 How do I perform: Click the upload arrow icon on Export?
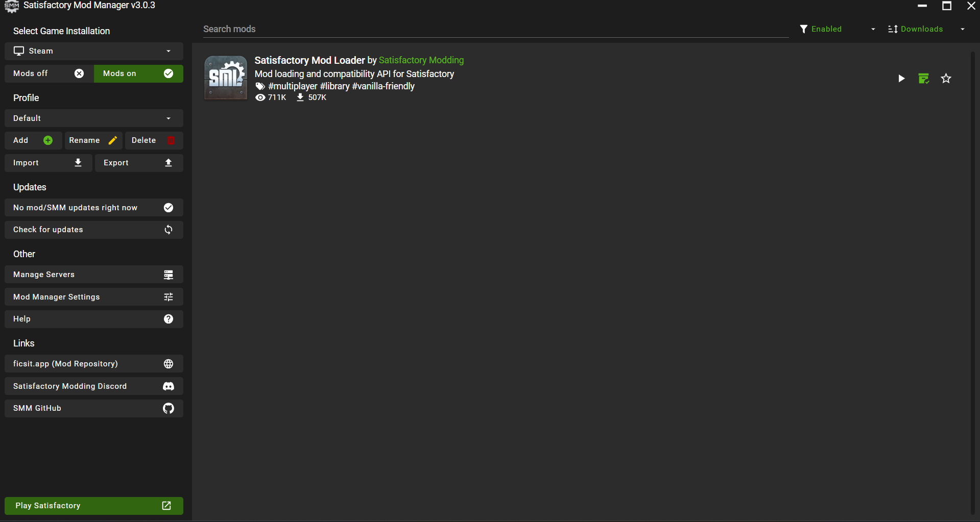pyautogui.click(x=169, y=163)
